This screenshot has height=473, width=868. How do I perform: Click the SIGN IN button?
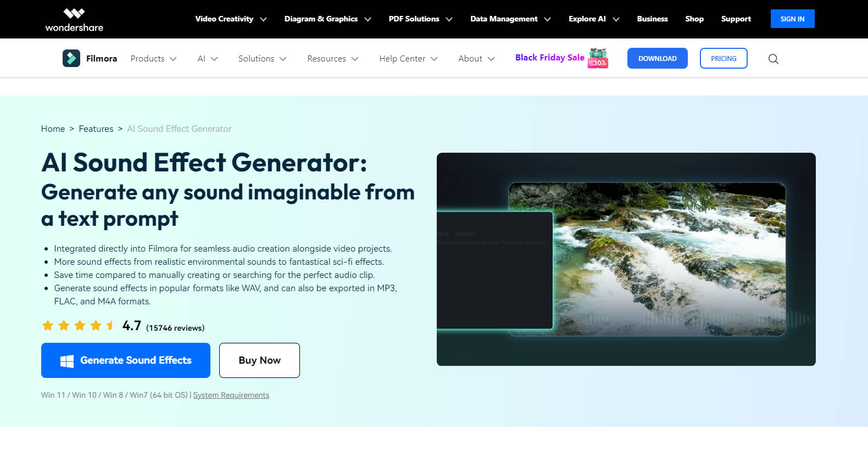point(792,19)
